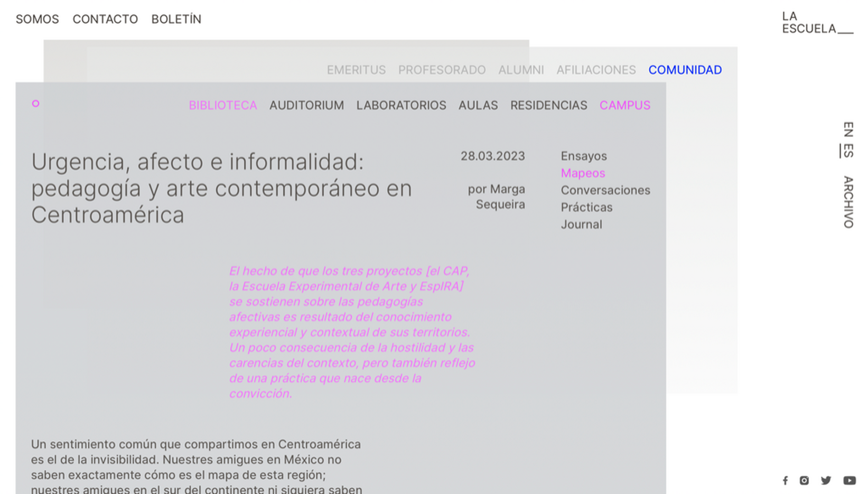Open the Instagram social icon

[x=804, y=480]
